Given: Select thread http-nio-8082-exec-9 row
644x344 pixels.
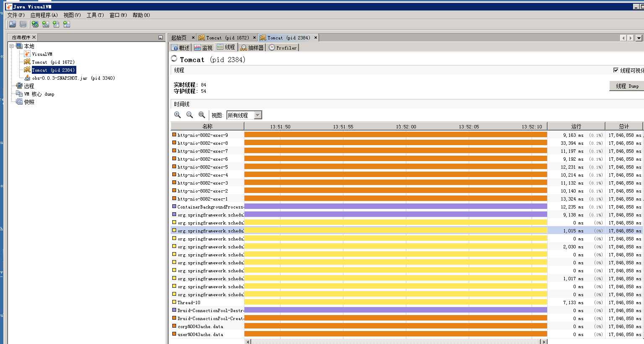Looking at the screenshot, I should (x=407, y=135).
